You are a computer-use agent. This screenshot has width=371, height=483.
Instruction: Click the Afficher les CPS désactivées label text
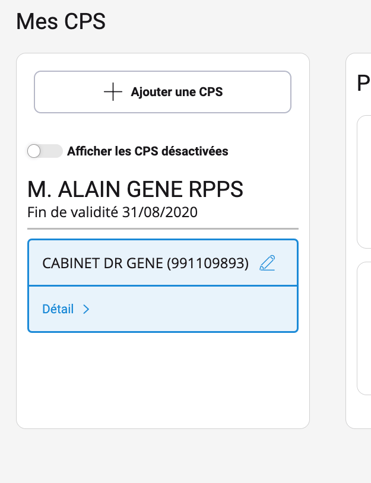(x=148, y=151)
